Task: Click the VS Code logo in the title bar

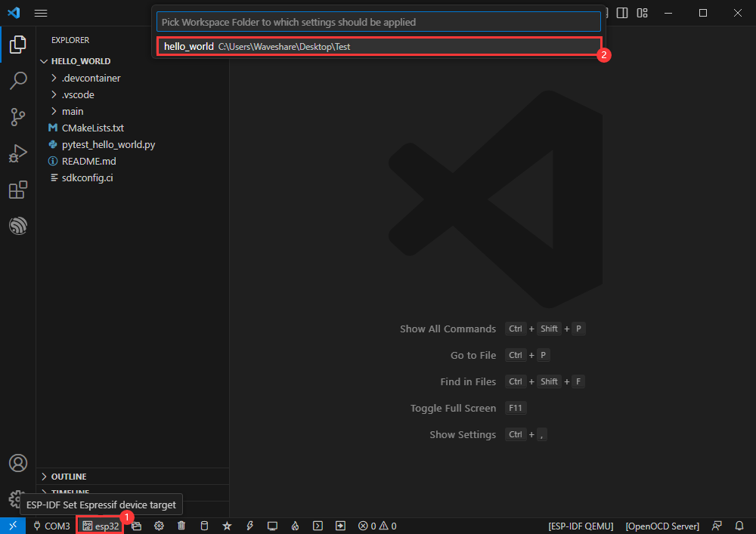Action: click(x=14, y=13)
